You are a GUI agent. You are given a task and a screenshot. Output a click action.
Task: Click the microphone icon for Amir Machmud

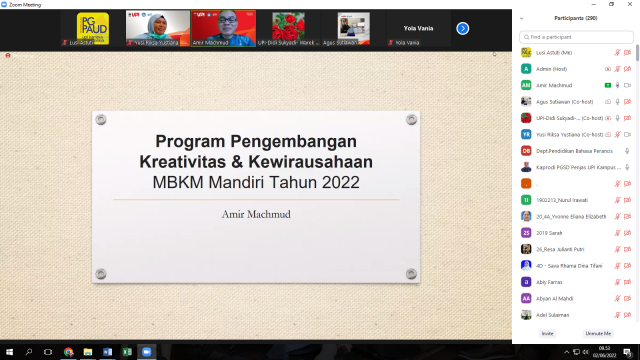point(618,85)
